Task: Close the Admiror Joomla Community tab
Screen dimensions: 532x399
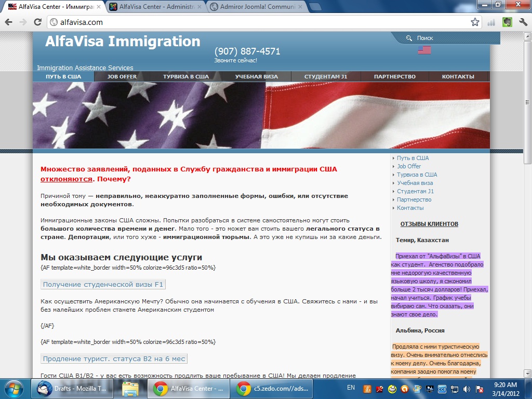Action: coord(300,6)
